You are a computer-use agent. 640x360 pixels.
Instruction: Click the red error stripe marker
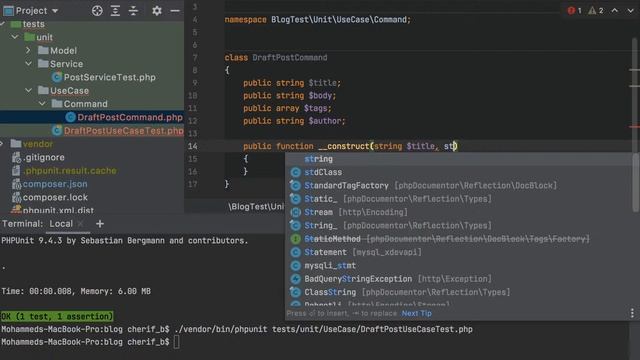coord(634,127)
